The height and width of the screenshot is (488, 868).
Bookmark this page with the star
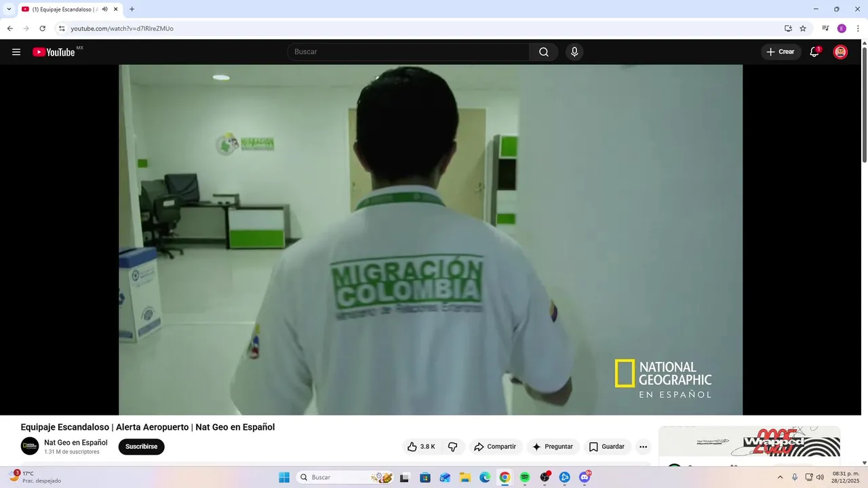tap(803, 28)
